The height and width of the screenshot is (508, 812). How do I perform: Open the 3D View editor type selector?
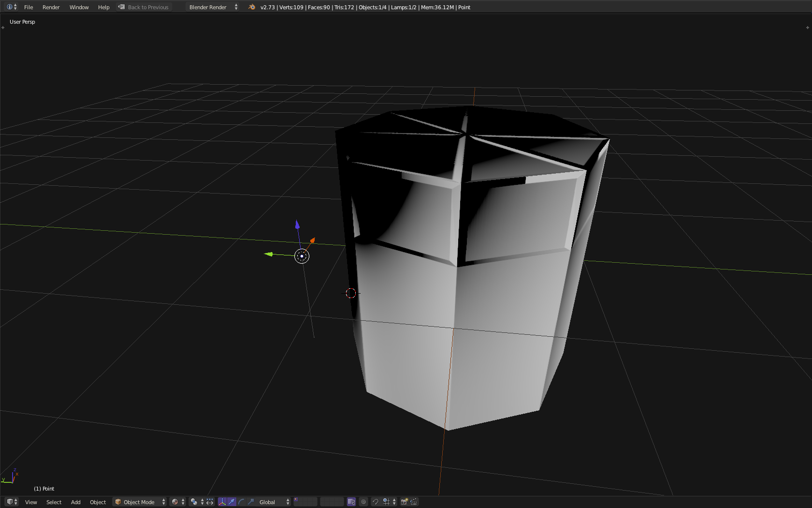click(x=12, y=502)
